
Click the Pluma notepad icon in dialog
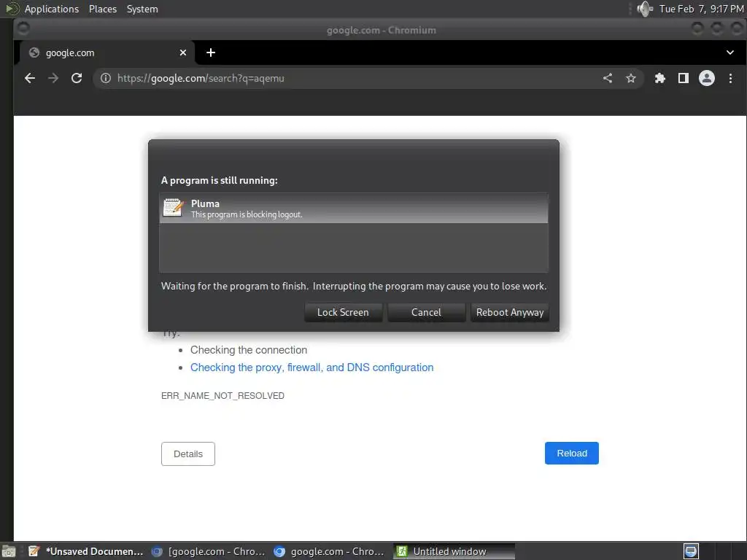pos(173,208)
